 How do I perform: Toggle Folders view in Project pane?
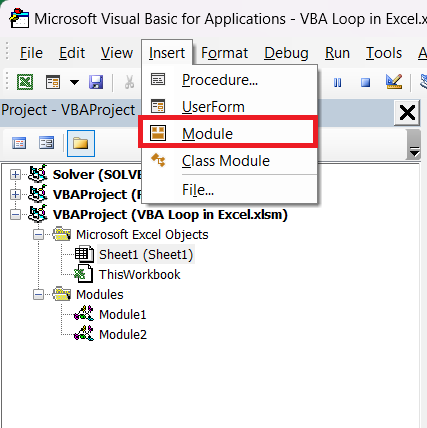[x=81, y=144]
